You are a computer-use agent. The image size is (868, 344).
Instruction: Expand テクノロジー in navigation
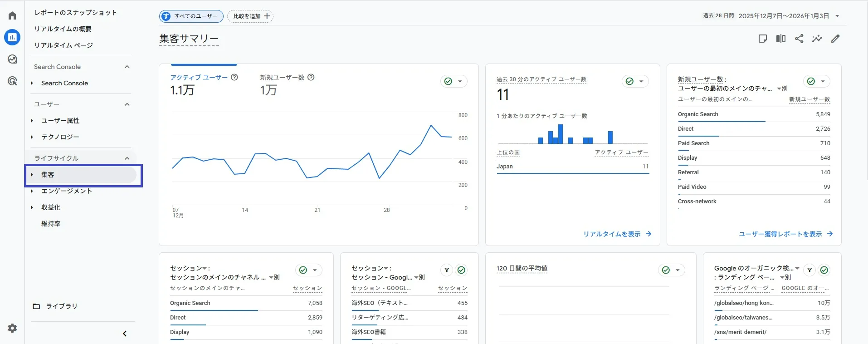pyautogui.click(x=32, y=137)
